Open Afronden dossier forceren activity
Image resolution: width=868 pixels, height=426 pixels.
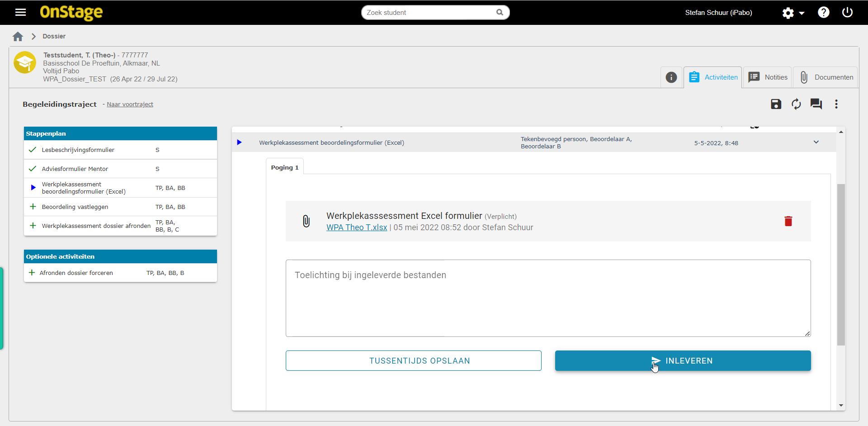(76, 273)
